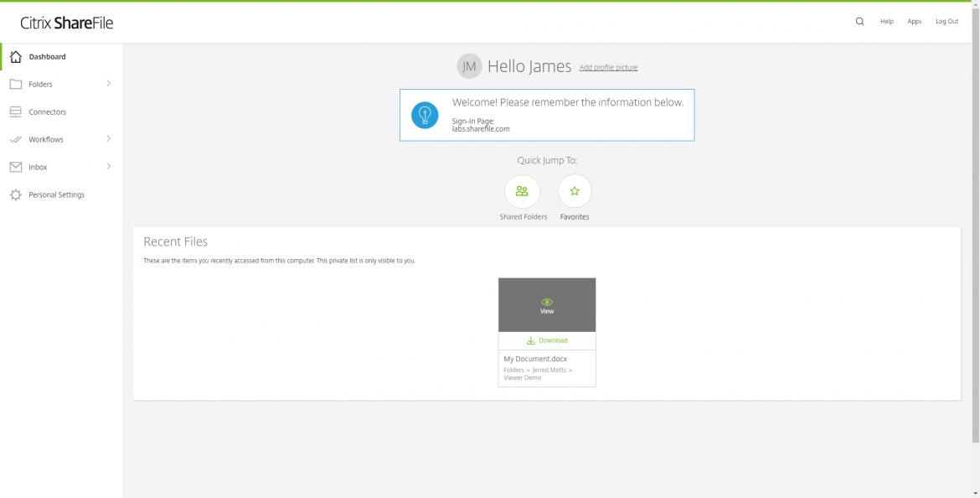Click the Workflows sidebar icon
980x498 pixels.
(x=14, y=139)
